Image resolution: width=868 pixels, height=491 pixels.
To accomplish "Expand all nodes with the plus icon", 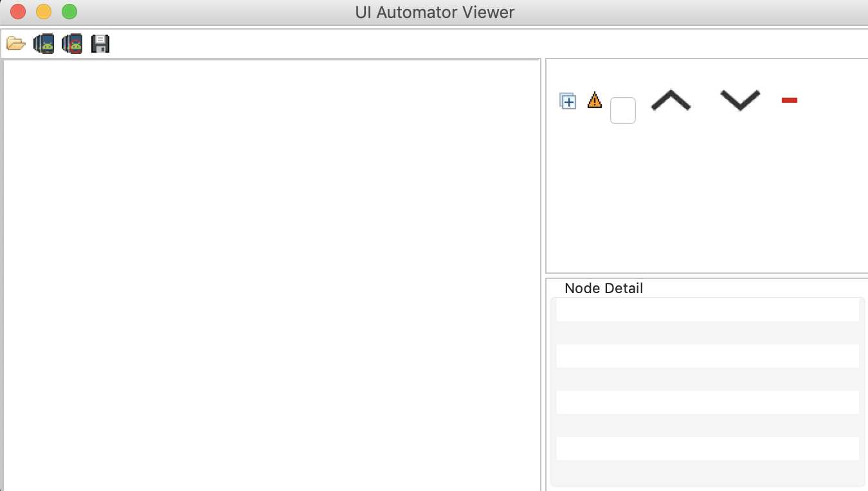I will coord(568,101).
